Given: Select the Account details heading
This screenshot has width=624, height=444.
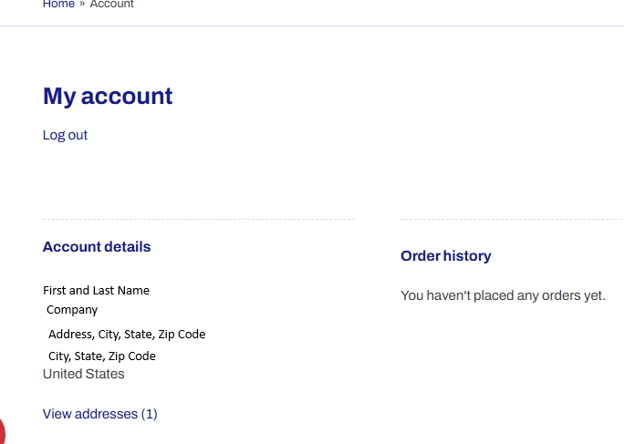Looking at the screenshot, I should click(97, 247).
